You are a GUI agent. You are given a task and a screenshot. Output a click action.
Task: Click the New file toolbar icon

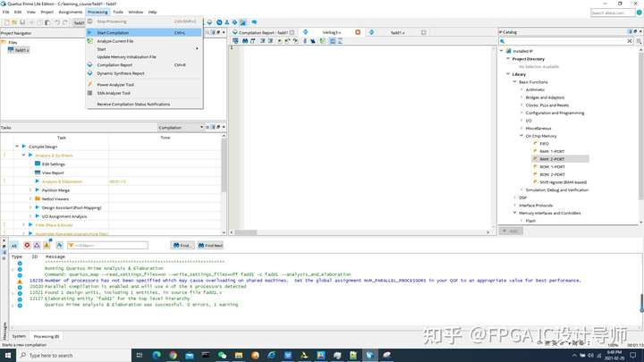click(x=6, y=22)
